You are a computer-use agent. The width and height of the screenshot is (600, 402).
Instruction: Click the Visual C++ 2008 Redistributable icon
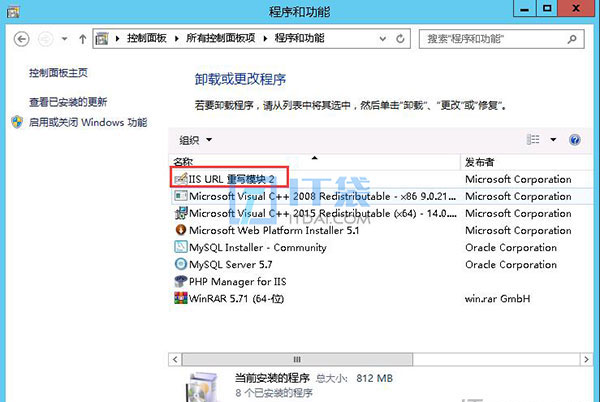coord(181,196)
